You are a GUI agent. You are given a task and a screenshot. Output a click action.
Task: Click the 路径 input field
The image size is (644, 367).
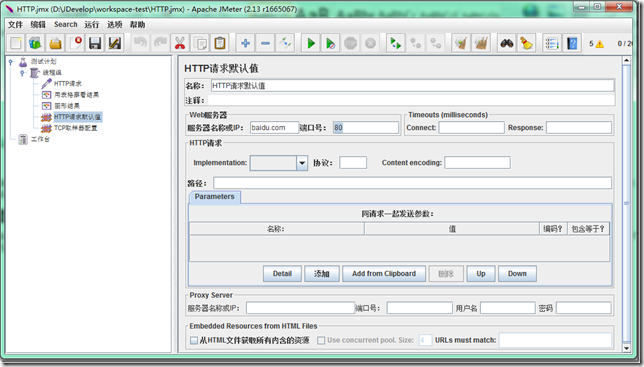pos(412,183)
